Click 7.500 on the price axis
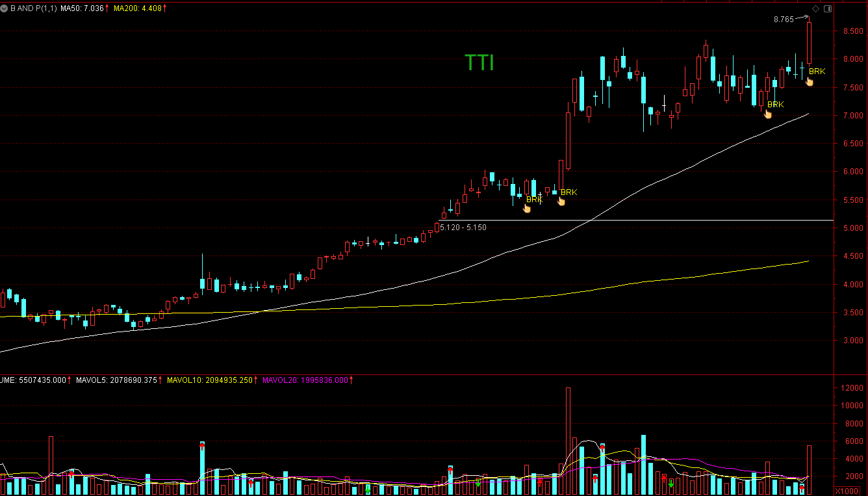The width and height of the screenshot is (868, 496). pyautogui.click(x=852, y=88)
